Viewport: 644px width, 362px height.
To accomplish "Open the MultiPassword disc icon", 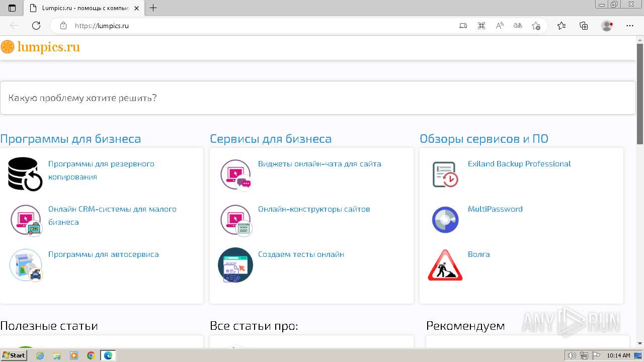I will click(445, 220).
